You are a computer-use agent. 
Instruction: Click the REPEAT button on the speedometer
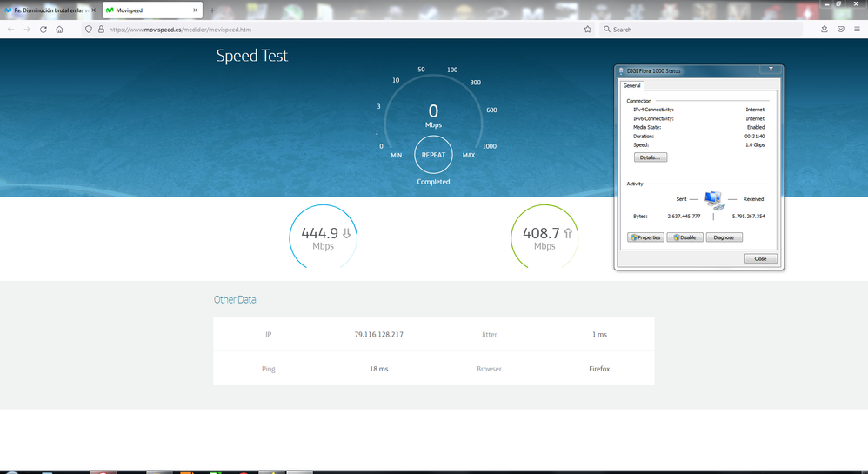tap(433, 155)
